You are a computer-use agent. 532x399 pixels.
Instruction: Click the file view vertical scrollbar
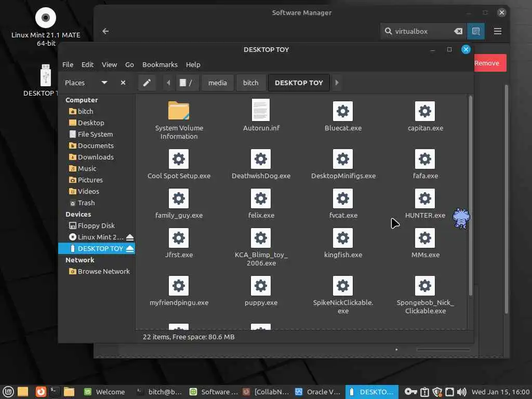[471, 196]
